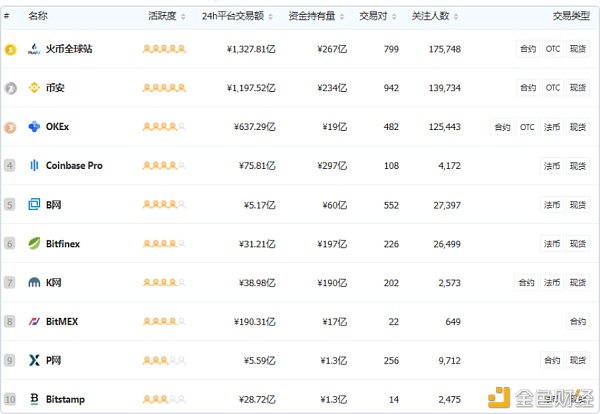Click the OKEx logo icon
600x414 pixels.
click(34, 127)
